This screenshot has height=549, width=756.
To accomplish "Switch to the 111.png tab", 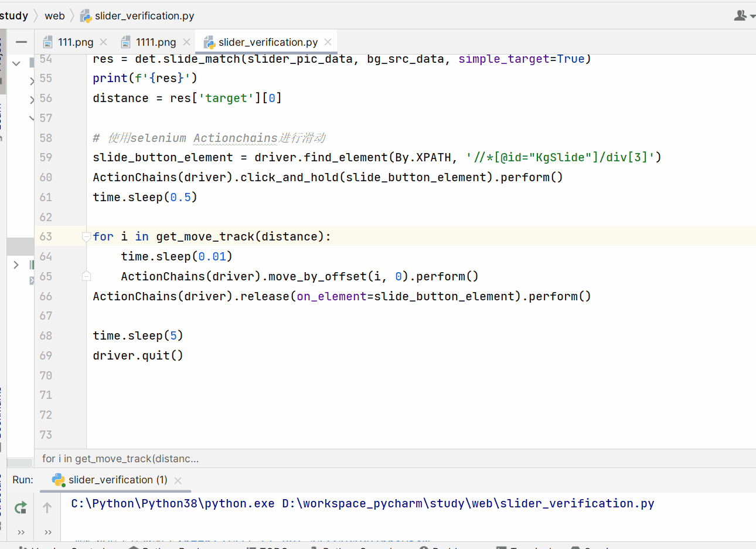I will [x=76, y=42].
